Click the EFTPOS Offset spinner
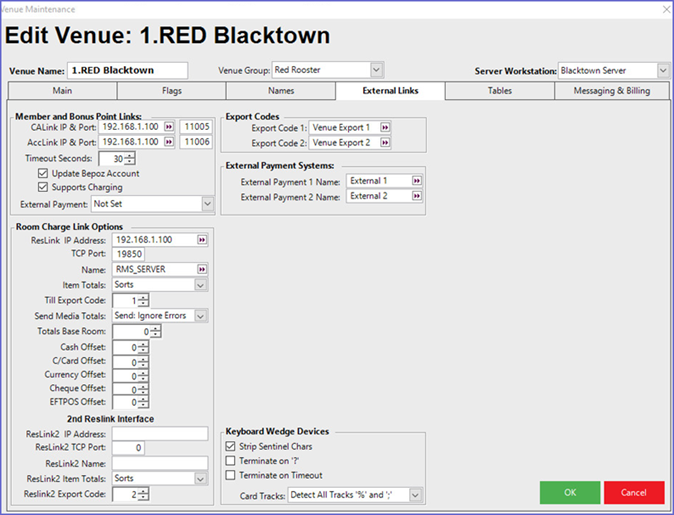Viewport: 674px width, 515px height. [x=144, y=403]
